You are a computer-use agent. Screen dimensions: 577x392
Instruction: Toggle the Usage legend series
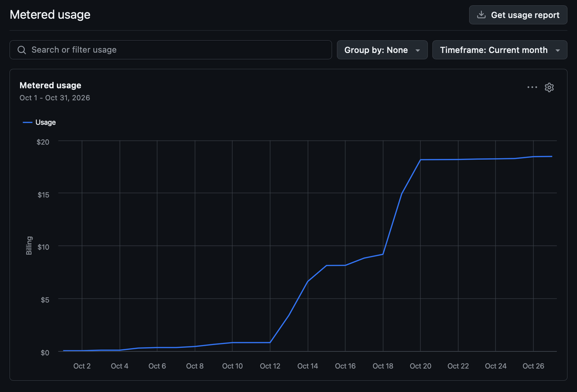coord(39,122)
